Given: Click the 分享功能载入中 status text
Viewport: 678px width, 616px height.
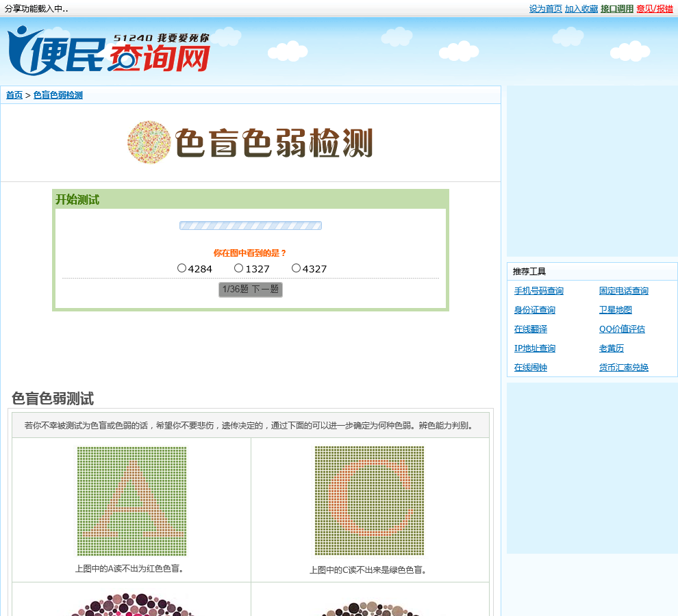Looking at the screenshot, I should pyautogui.click(x=36, y=9).
